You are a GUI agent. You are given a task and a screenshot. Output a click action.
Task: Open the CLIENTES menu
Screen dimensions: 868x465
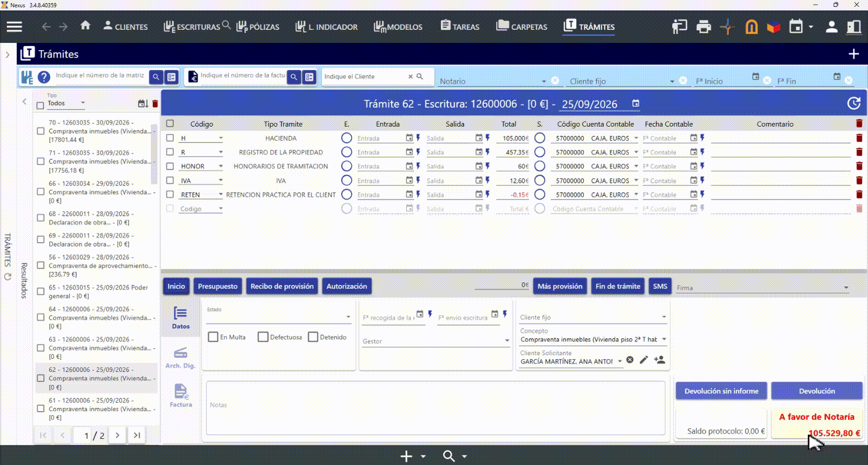[x=126, y=27]
